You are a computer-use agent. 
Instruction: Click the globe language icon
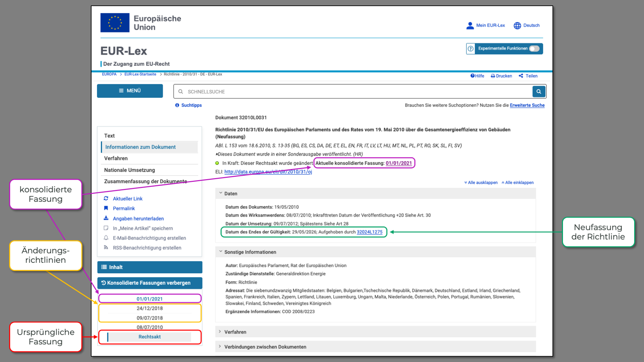tap(517, 25)
